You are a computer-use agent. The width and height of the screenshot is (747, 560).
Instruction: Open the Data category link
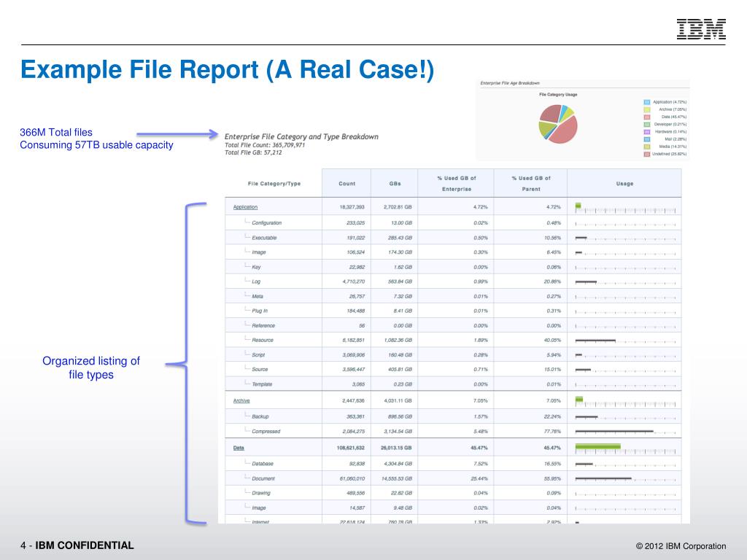(239, 448)
